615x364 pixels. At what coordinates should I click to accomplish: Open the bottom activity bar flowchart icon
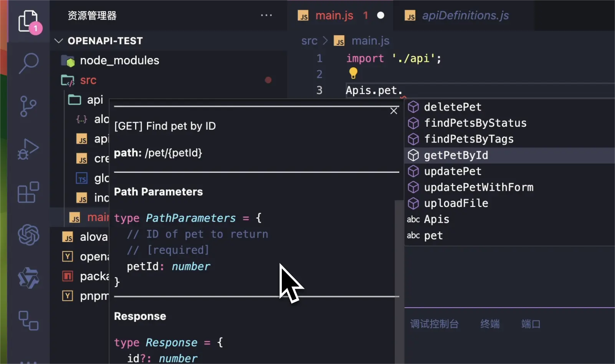click(28, 320)
